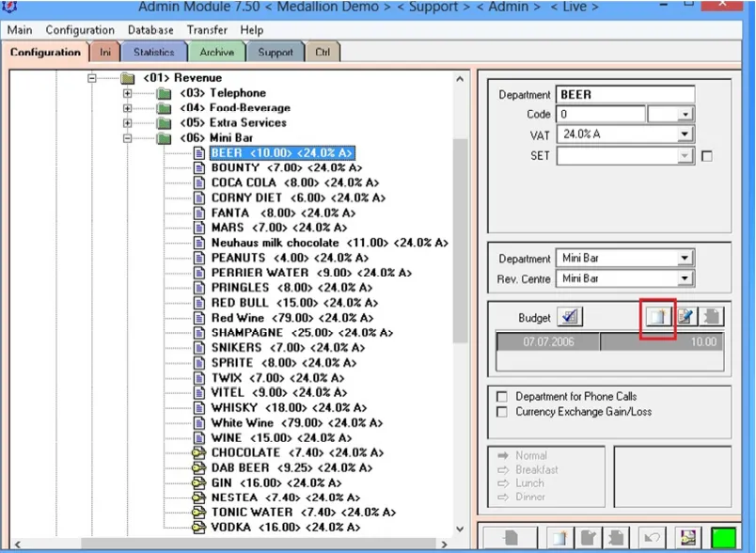Image resolution: width=756 pixels, height=553 pixels.
Task: Click the new budget entry icon
Action: [658, 317]
